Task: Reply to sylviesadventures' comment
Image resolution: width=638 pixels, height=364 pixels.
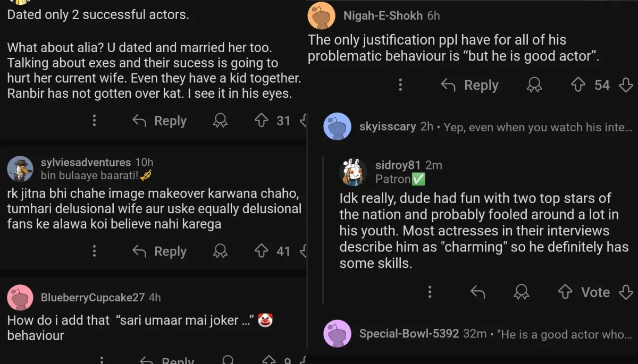Action: (159, 251)
